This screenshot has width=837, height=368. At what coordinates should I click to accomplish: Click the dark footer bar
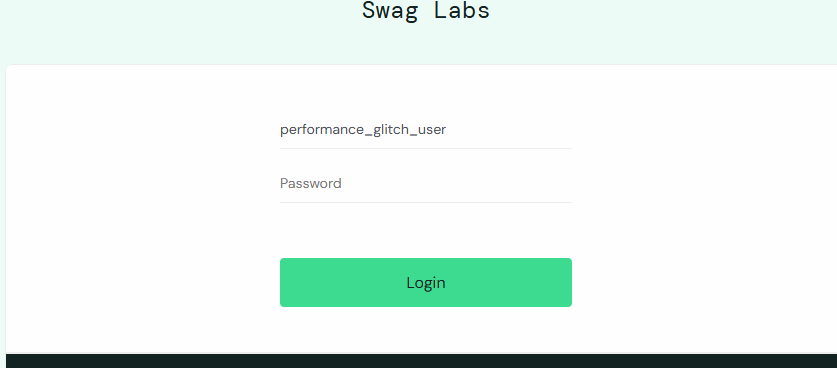click(x=421, y=361)
